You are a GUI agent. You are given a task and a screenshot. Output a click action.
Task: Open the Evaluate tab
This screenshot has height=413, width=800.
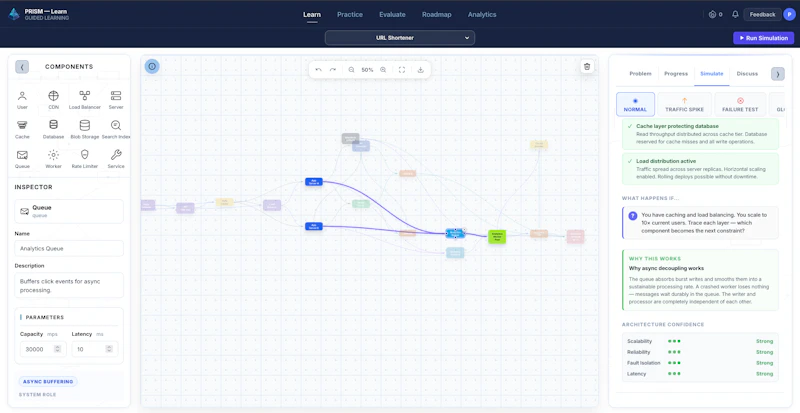pyautogui.click(x=392, y=14)
